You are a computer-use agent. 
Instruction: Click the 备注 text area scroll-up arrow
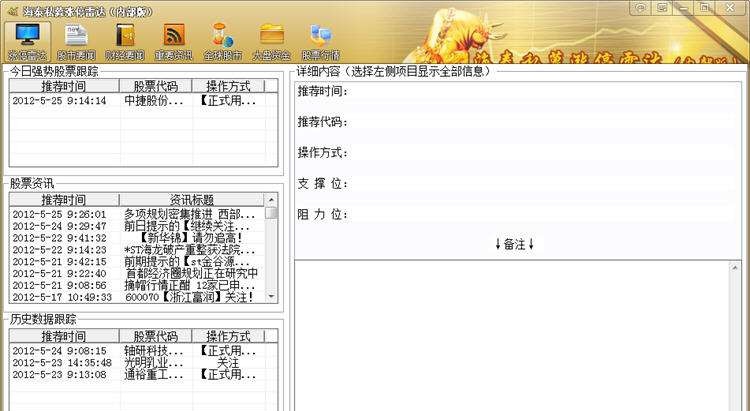pyautogui.click(x=735, y=268)
